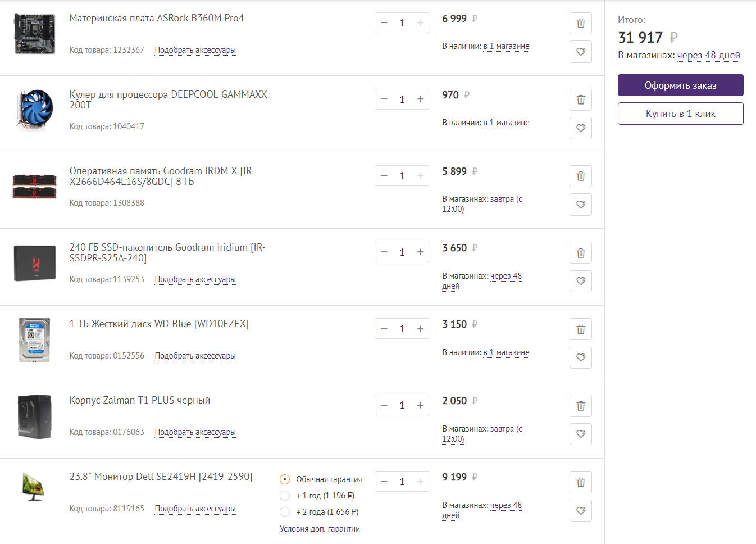Favorite the Goodram Iridium SSD with heart icon
The width and height of the screenshot is (756, 544).
[x=581, y=281]
